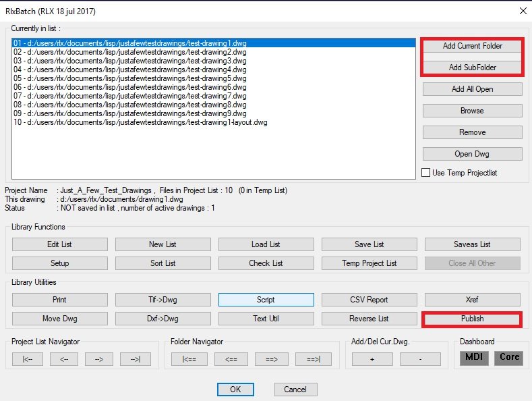The height and width of the screenshot is (401, 532).
Task: Add current drawing with plus button
Action: coord(372,359)
